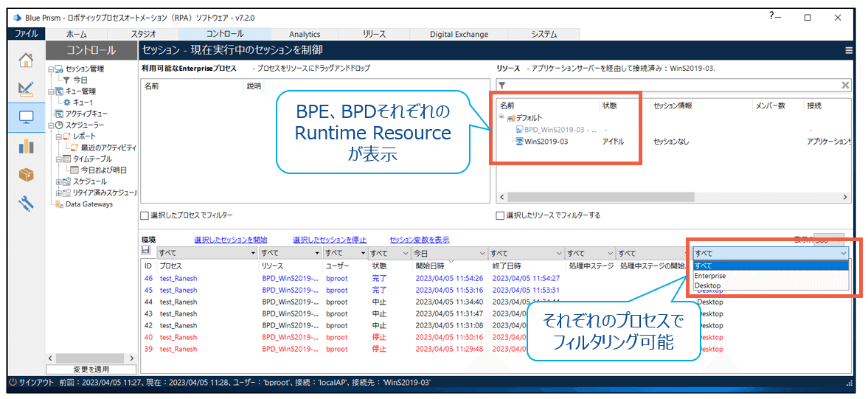Select the アクティブキュー tree item

86,114
